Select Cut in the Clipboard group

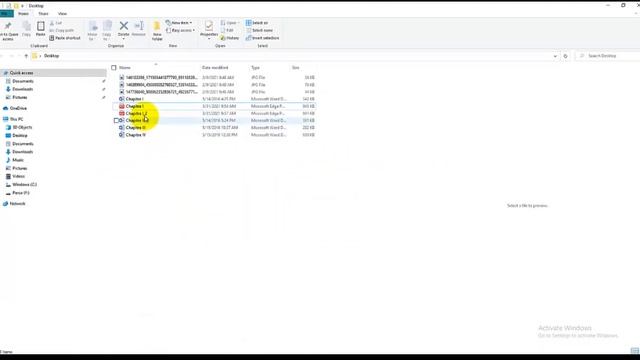(x=56, y=23)
